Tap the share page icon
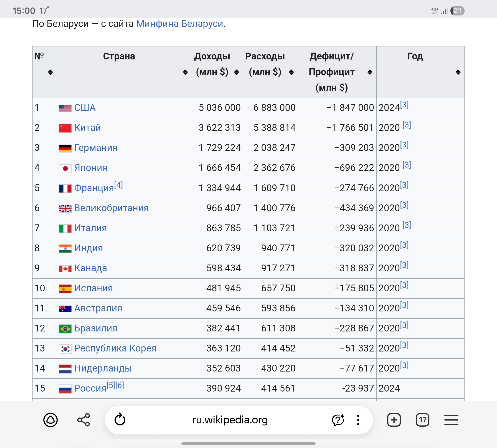Screen dimensions: 497x448 point(84,420)
